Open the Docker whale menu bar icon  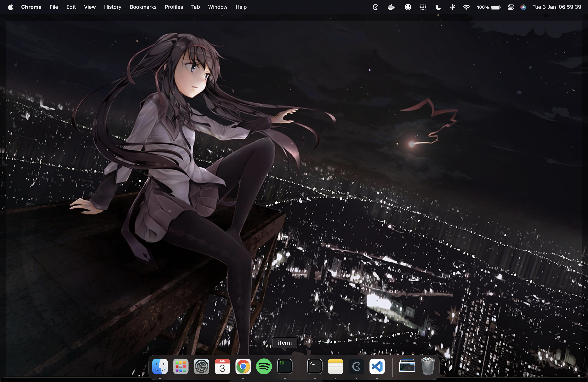(391, 7)
